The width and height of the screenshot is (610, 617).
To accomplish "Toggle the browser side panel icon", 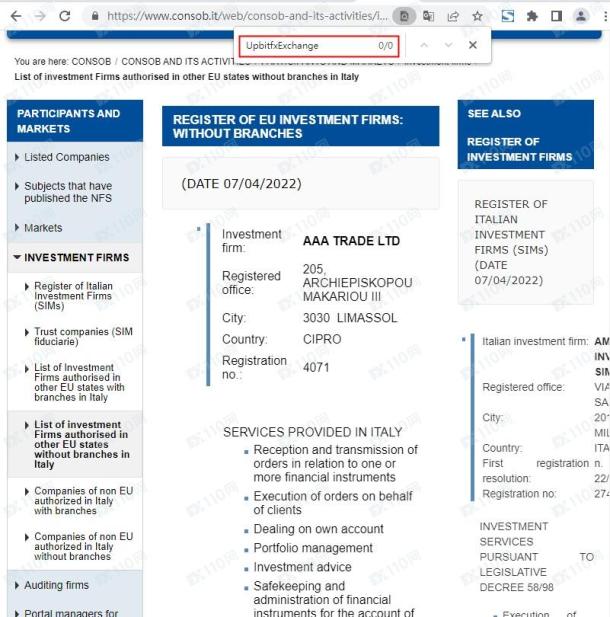I will 556,16.
